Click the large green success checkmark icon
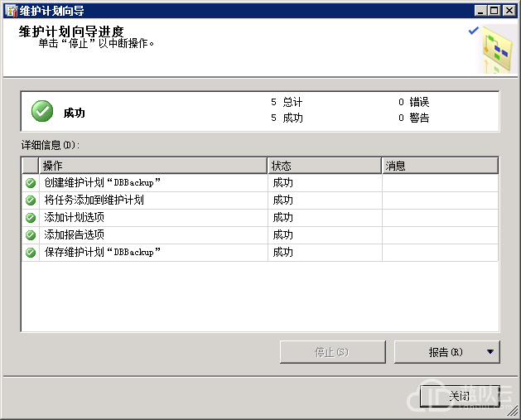Image resolution: width=521 pixels, height=420 pixels. click(x=42, y=111)
